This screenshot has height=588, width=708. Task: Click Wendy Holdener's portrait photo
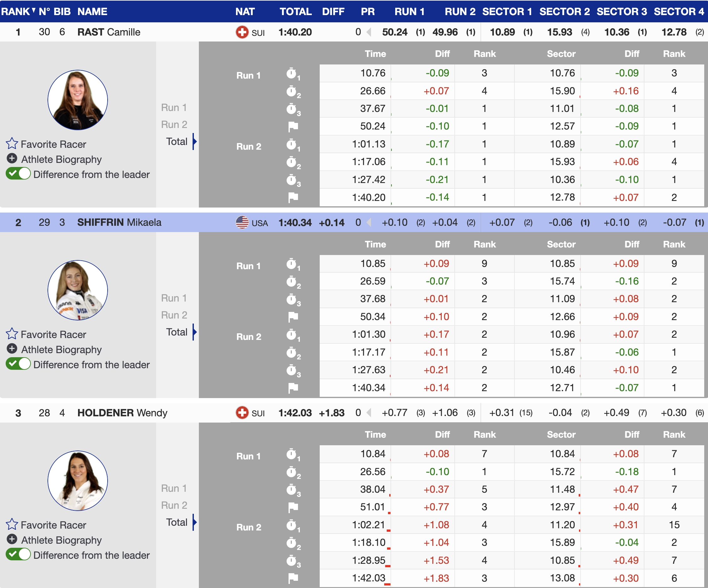(77, 480)
